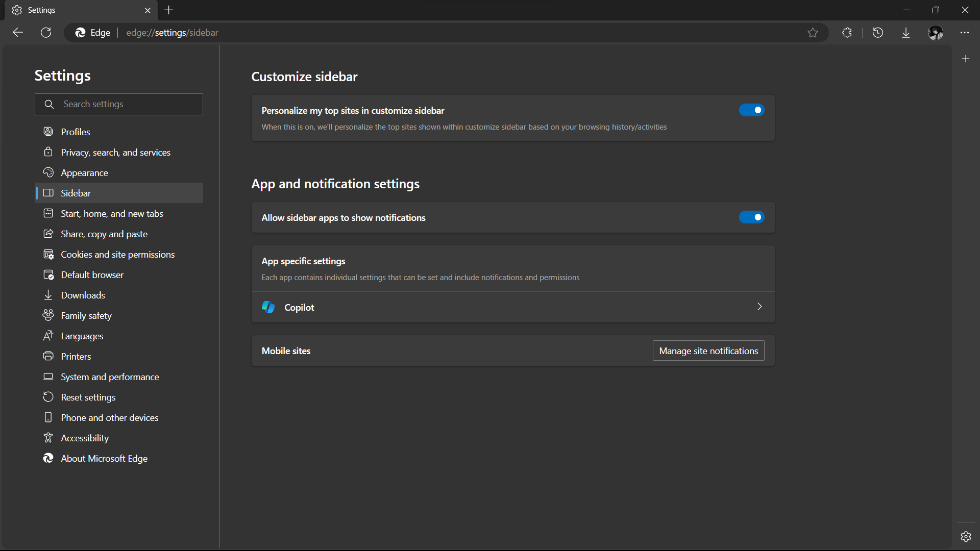Open About Microsoft Edge
This screenshot has width=980, height=551.
119,458
